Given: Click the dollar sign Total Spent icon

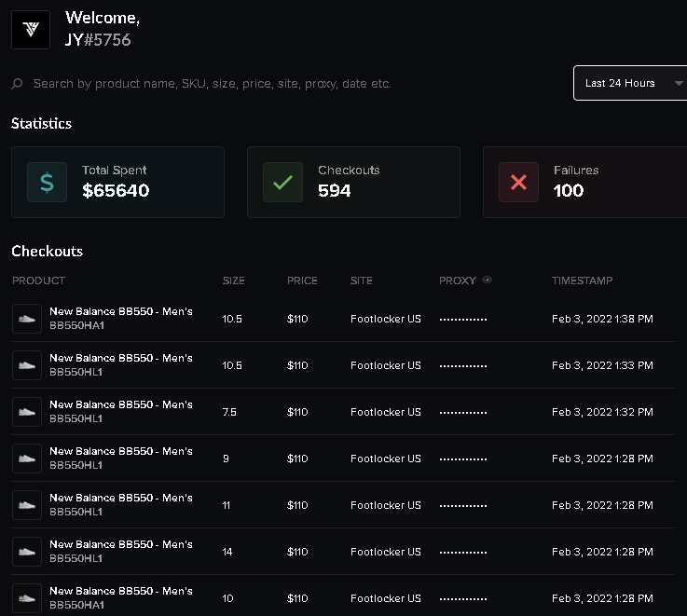Looking at the screenshot, I should click(47, 183).
